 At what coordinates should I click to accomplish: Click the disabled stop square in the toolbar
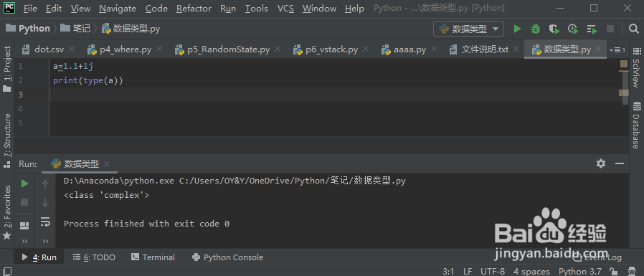pyautogui.click(x=610, y=29)
